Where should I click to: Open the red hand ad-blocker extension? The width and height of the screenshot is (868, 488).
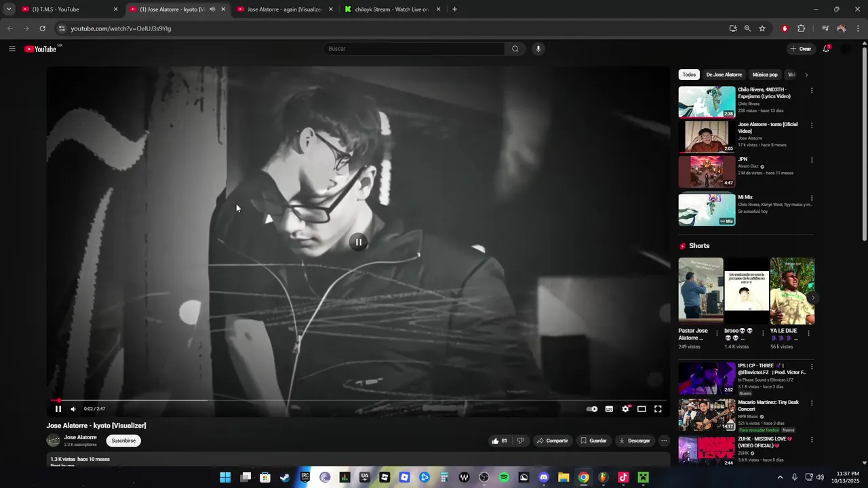(785, 28)
